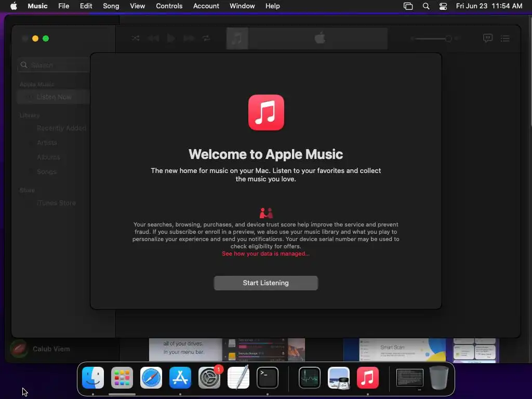Open the Account menu
This screenshot has width=532, height=399.
pos(206,6)
